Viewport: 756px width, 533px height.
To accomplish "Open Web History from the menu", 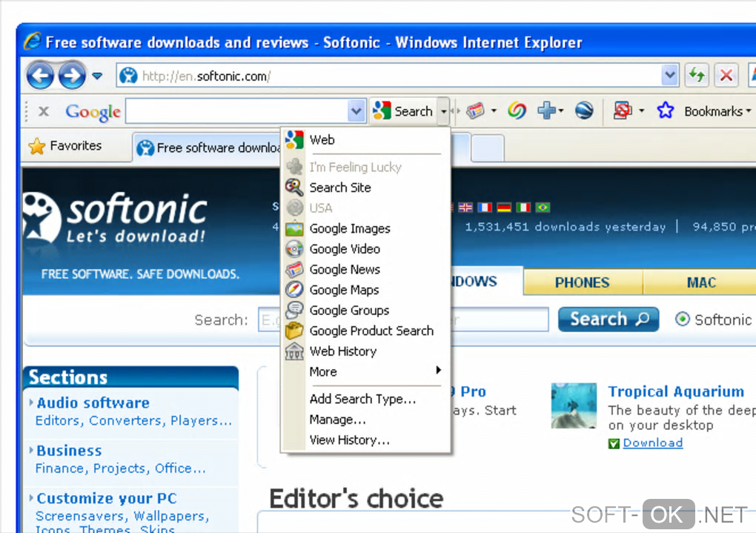I will [x=365, y=351].
